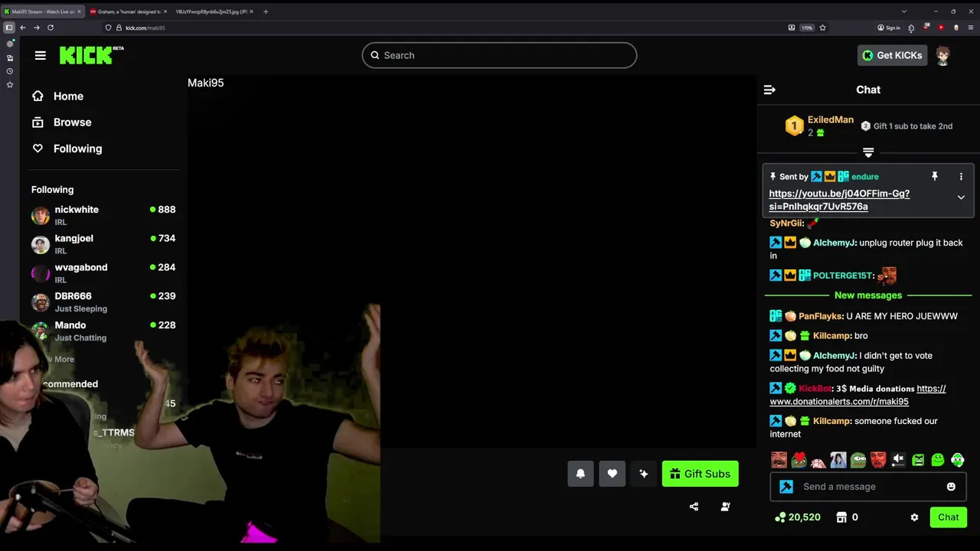Viewport: 980px width, 551px height.
Task: Collapse the chat panel with the arrow icon
Action: [769, 90]
